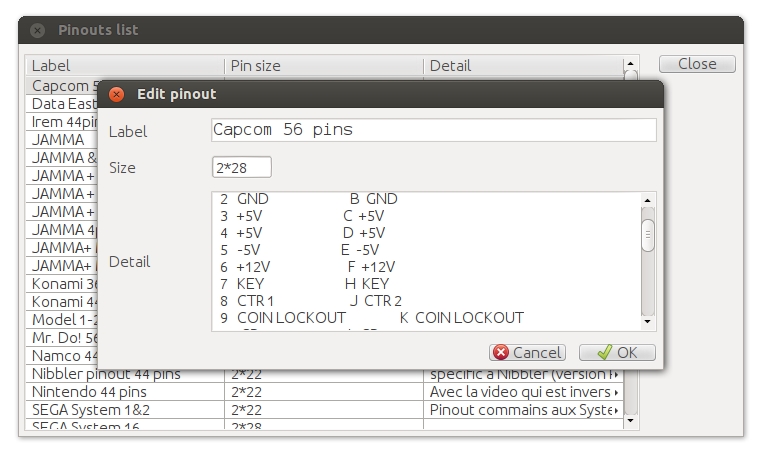This screenshot has width=766, height=454.
Task: Click the pinouts table scroll-up arrow
Action: (631, 64)
